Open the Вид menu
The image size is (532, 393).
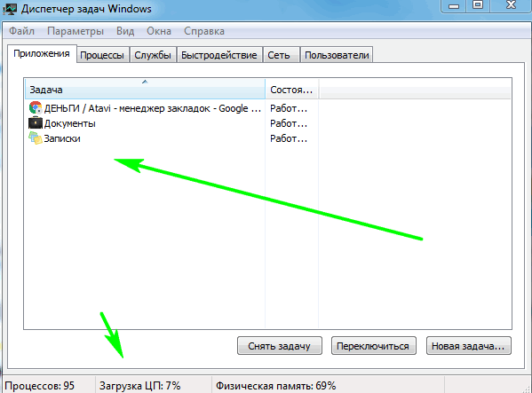coord(125,31)
